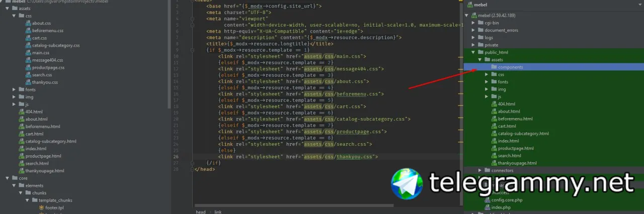Select catalog-subcategory.html in the project tree
The width and height of the screenshot is (644, 214).
coord(51,141)
